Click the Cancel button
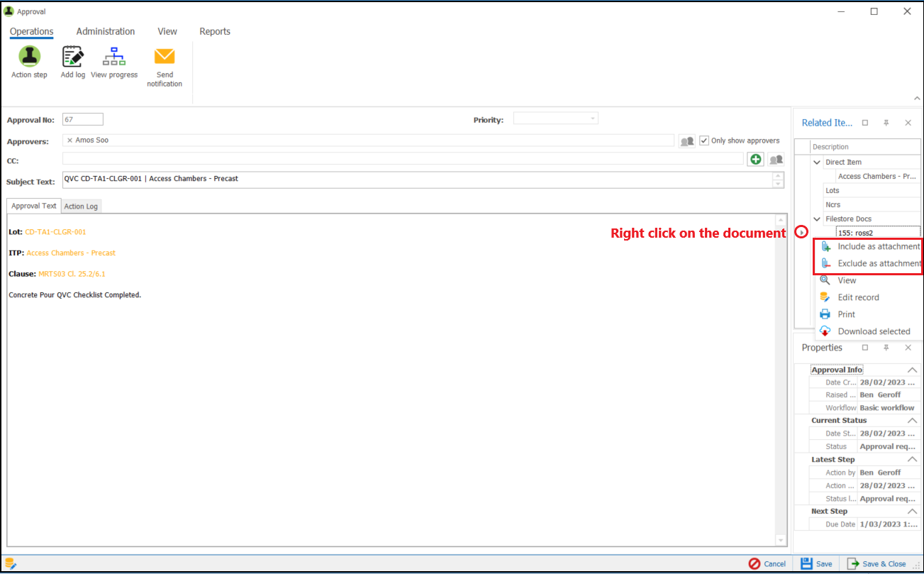 (x=767, y=563)
